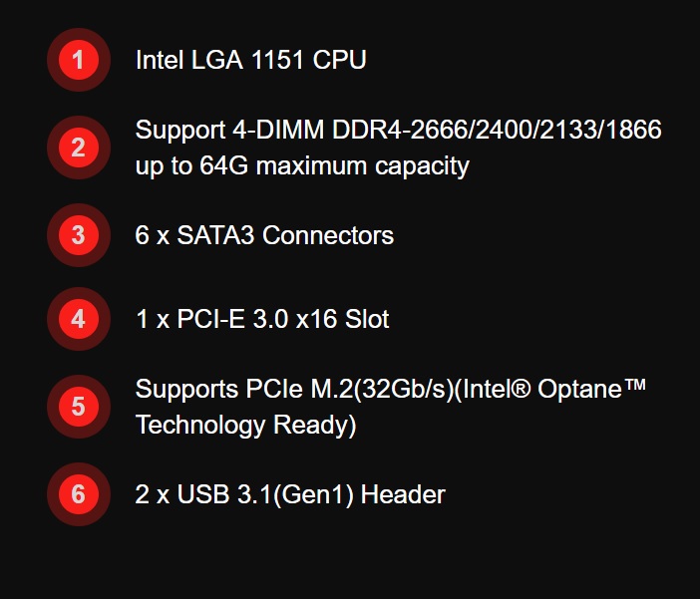Click the DDR4-2666/2400/2133/1866 speeds text
This screenshot has width=700, height=599.
pyautogui.click(x=497, y=131)
